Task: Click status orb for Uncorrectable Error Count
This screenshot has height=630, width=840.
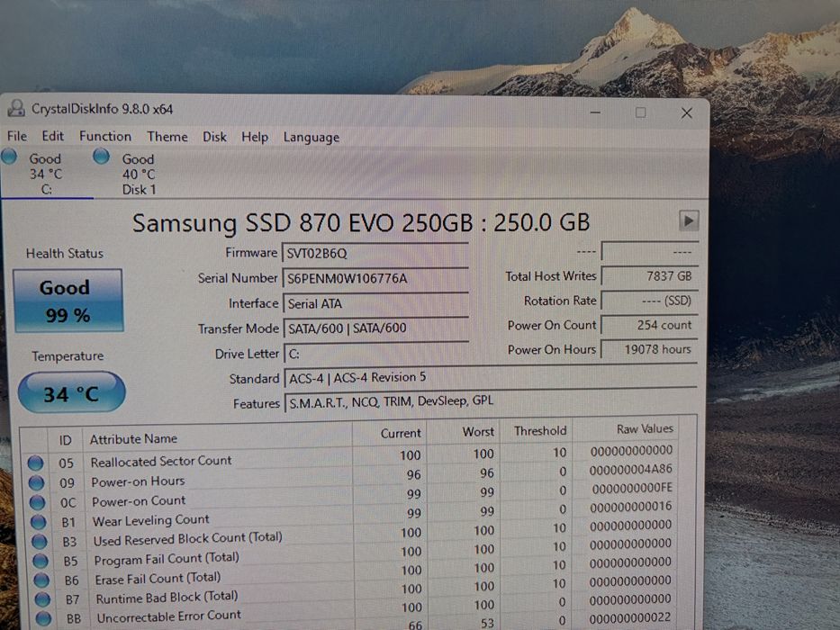Action: (x=43, y=618)
